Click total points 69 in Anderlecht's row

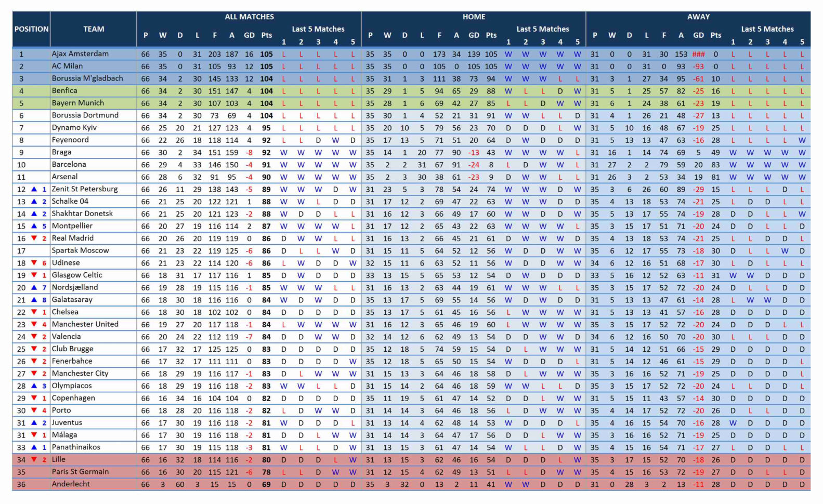pos(266,484)
